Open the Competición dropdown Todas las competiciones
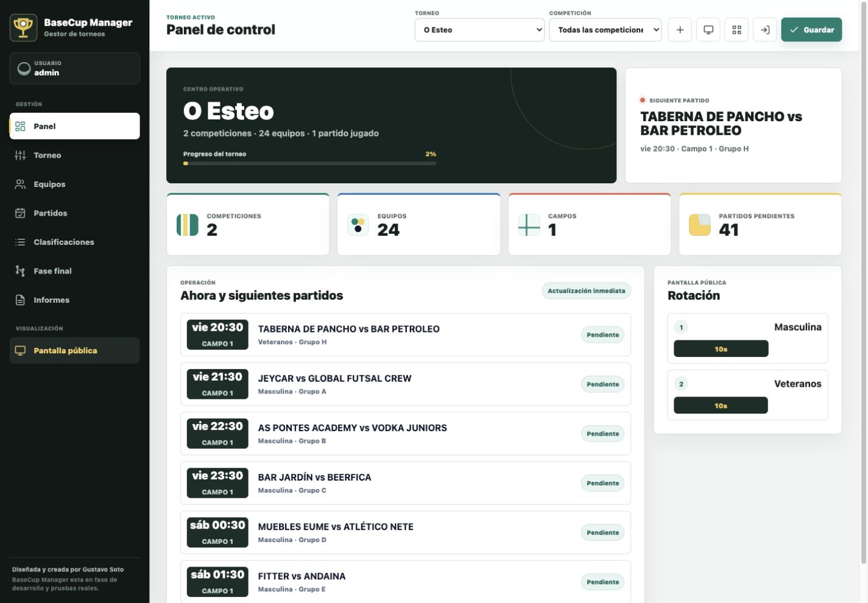 (605, 30)
